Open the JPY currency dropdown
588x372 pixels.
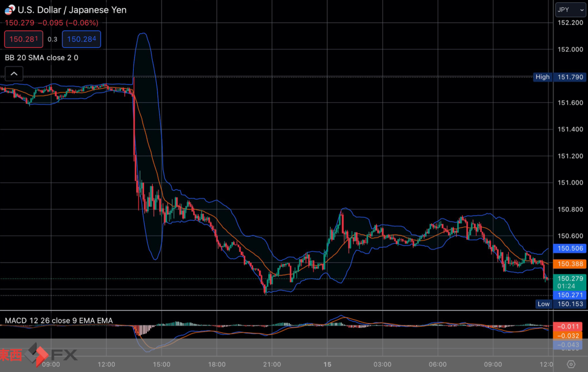pos(570,10)
